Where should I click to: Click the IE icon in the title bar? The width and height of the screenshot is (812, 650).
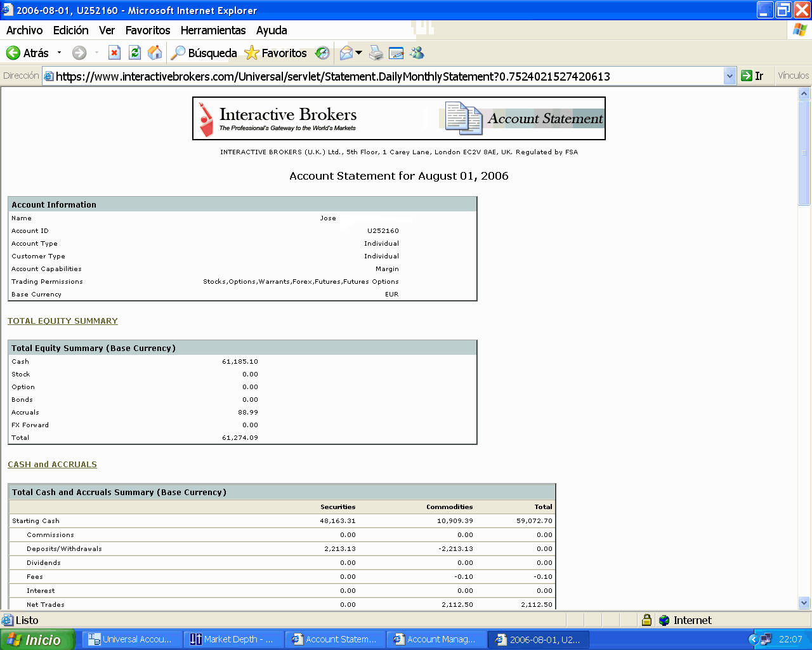(x=8, y=10)
